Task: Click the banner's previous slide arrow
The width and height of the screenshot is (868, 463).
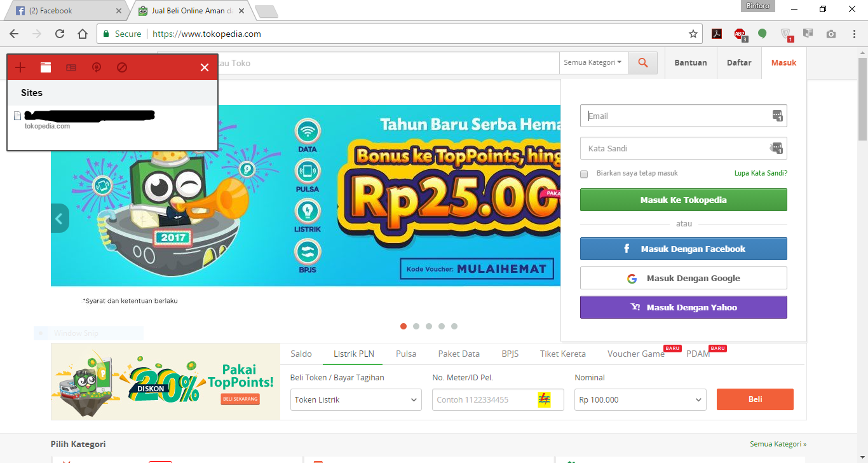Action: tap(59, 219)
